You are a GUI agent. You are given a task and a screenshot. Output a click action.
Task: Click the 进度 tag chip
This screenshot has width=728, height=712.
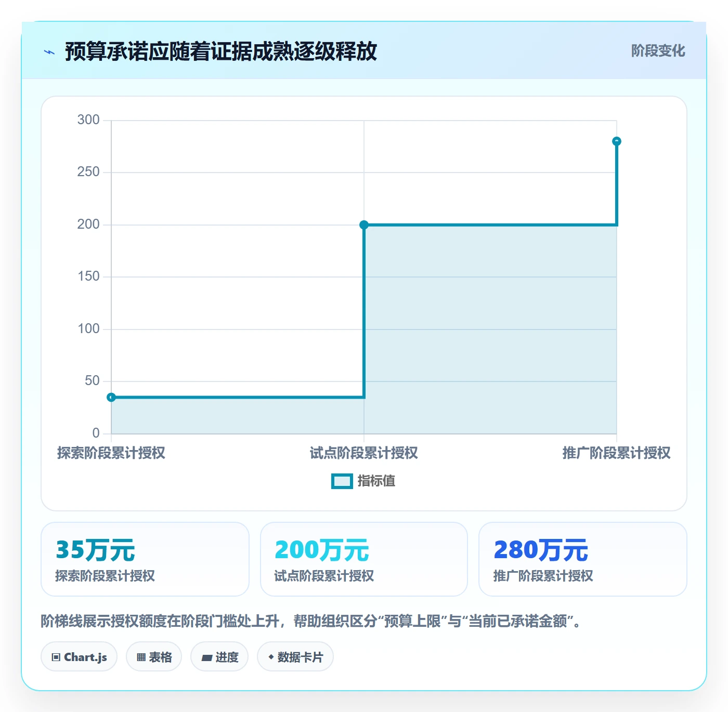(219, 657)
